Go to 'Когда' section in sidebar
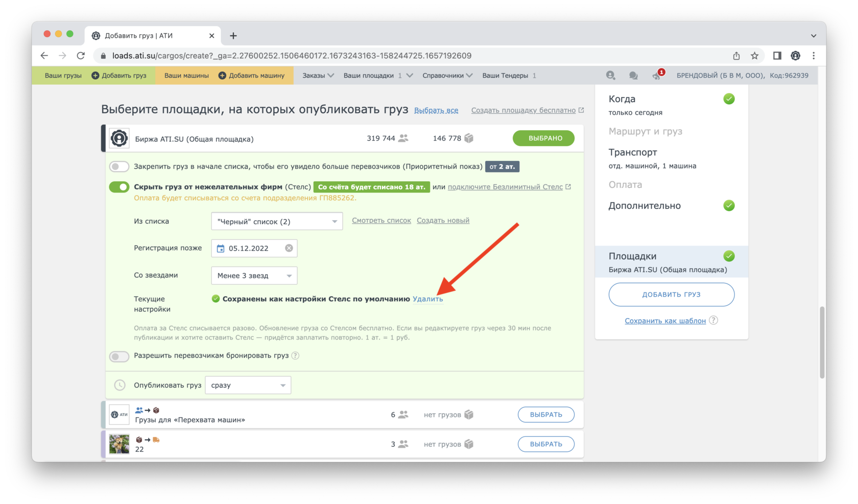Screen dimensions: 858x504 (622, 99)
